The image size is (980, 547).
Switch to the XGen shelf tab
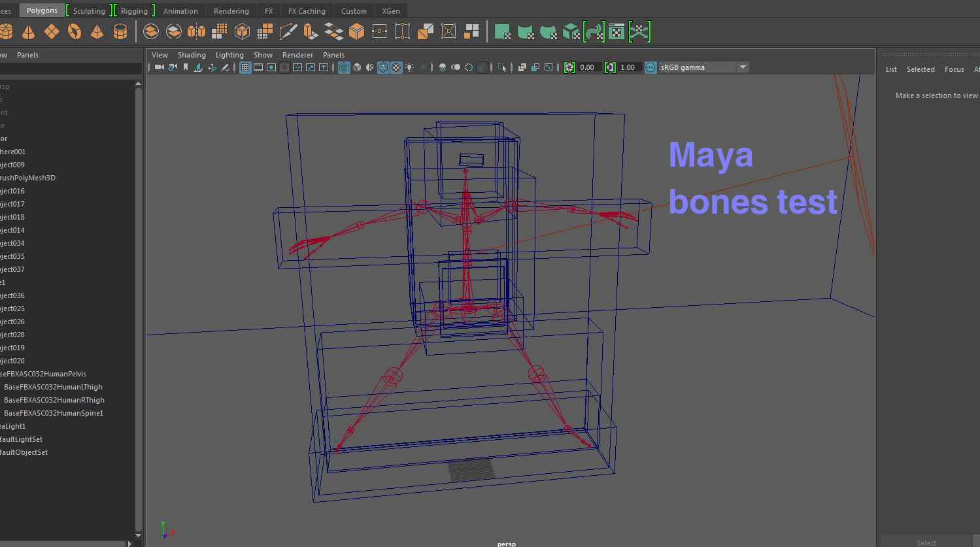point(391,11)
